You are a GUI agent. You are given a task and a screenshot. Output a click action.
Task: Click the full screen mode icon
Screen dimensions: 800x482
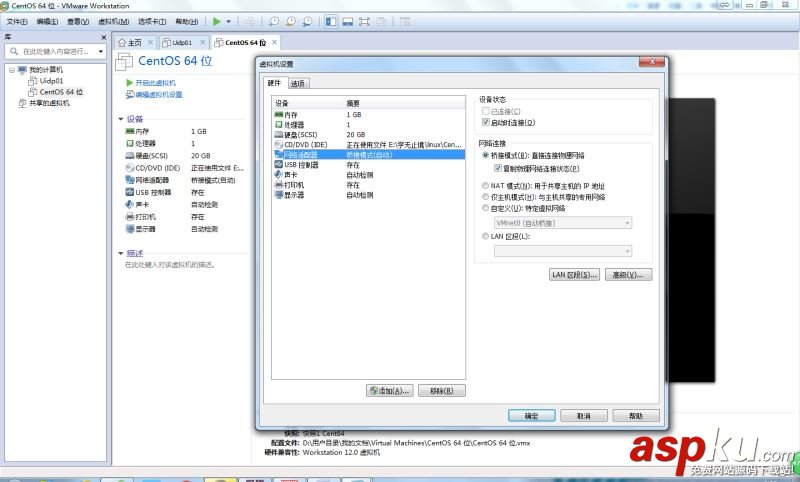(364, 21)
